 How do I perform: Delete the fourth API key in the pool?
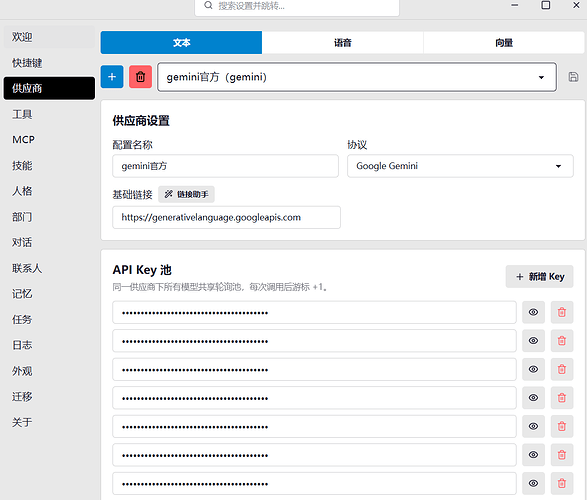pyautogui.click(x=562, y=398)
